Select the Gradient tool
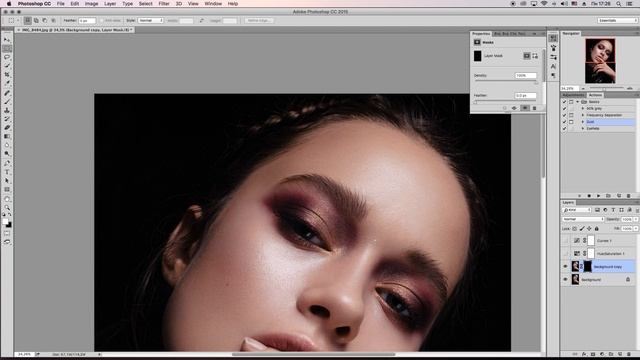The image size is (640, 360). 7,136
